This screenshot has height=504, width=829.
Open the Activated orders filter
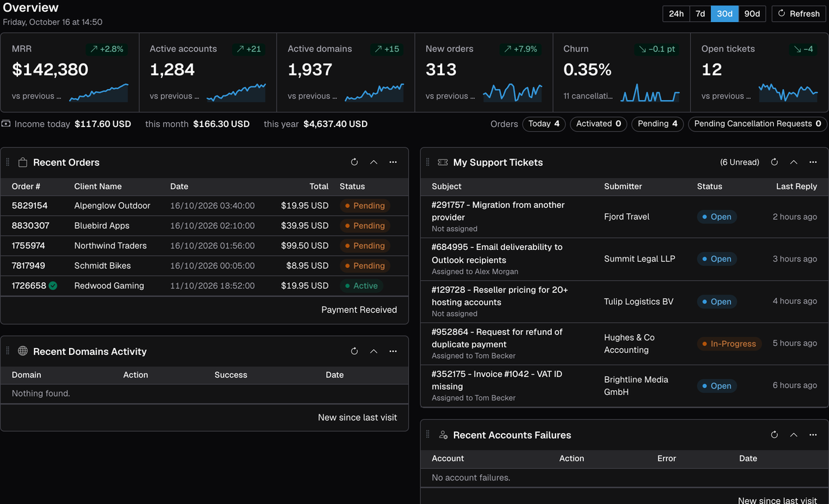tap(599, 124)
